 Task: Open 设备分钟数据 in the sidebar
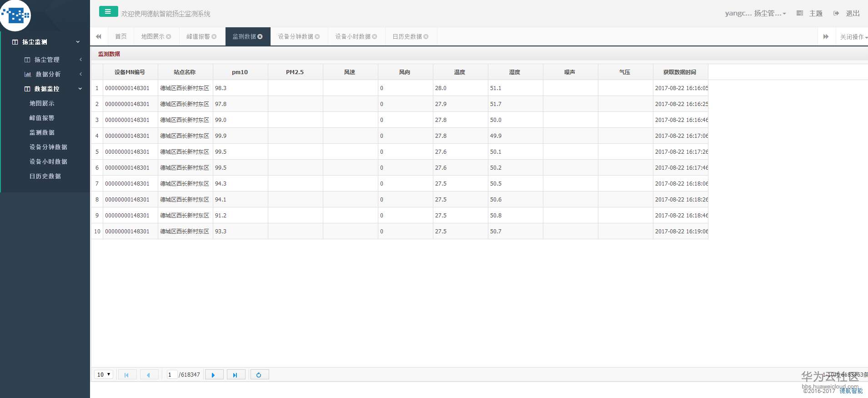(48, 147)
